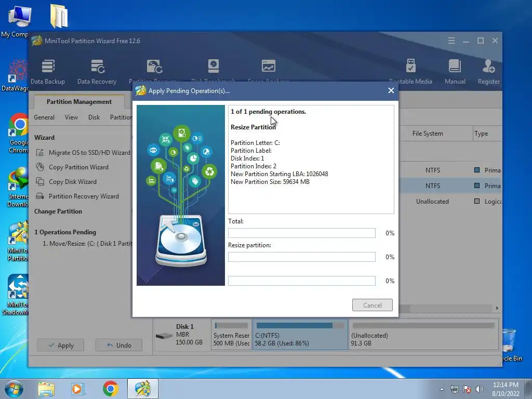Click the Resize partition progress bar
The height and width of the screenshot is (399, 532).
[x=302, y=257]
